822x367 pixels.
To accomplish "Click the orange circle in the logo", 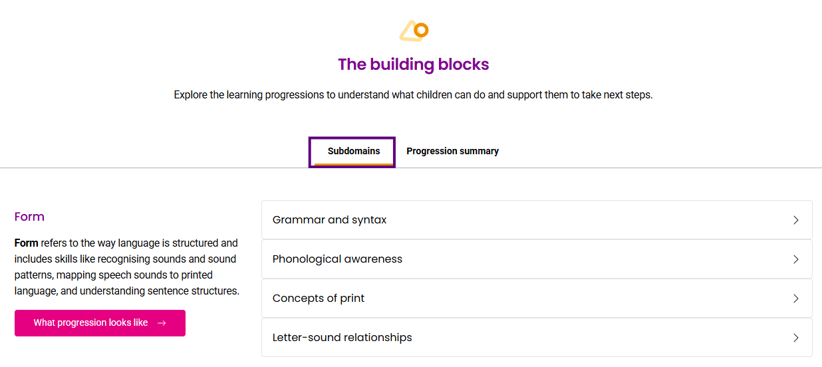I will click(421, 30).
